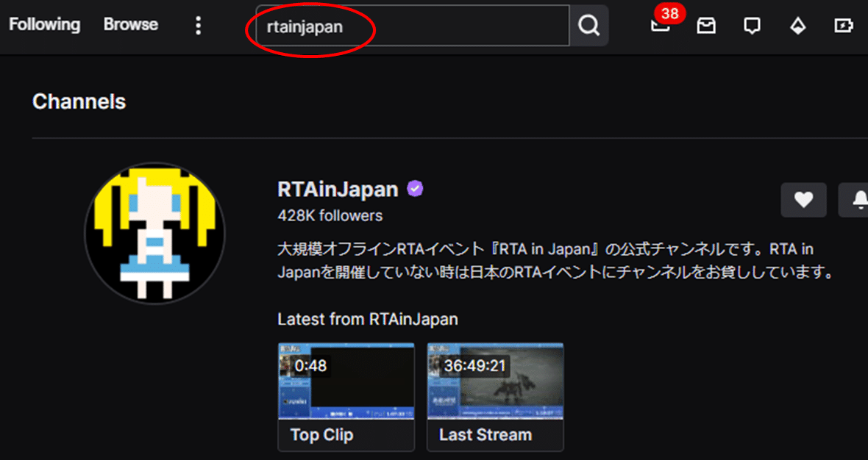Screen dimensions: 868x460
Task: Click the Last Stream label
Action: tap(485, 435)
